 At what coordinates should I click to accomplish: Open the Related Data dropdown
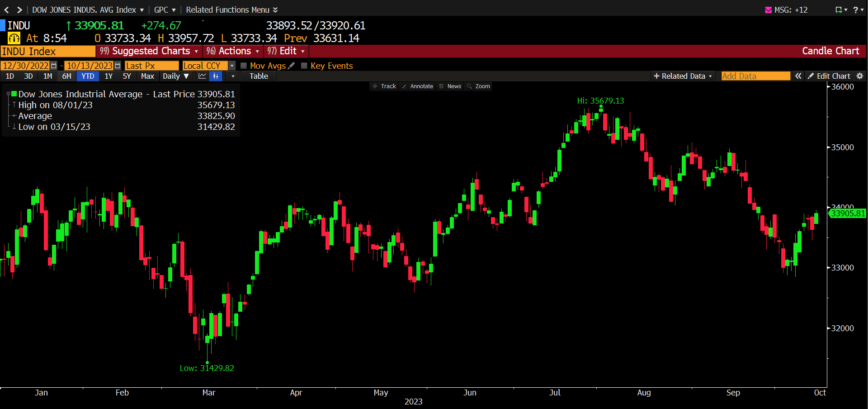pos(683,76)
